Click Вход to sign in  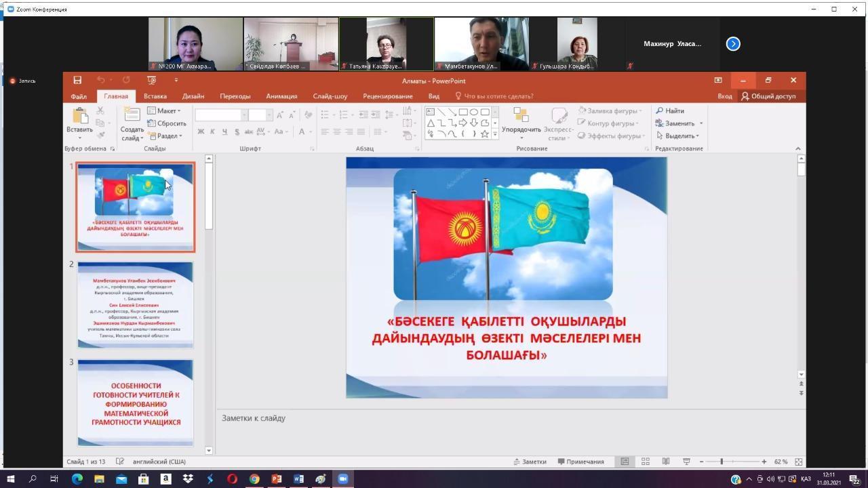(x=724, y=96)
